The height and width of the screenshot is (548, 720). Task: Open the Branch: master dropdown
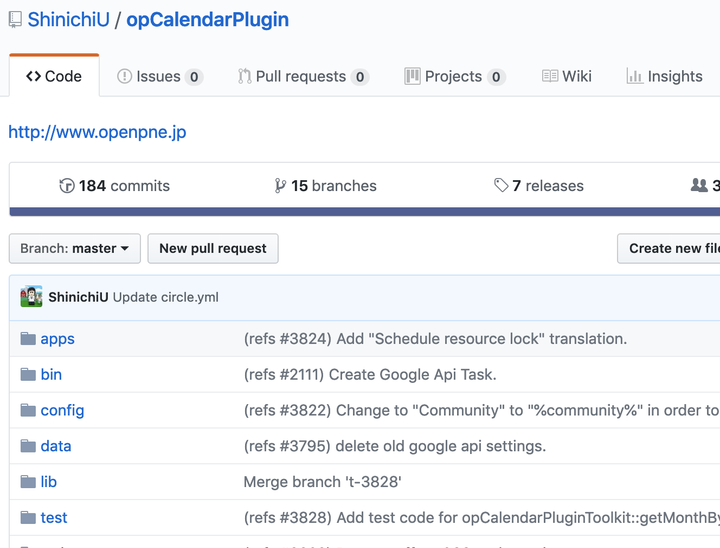pyautogui.click(x=75, y=249)
